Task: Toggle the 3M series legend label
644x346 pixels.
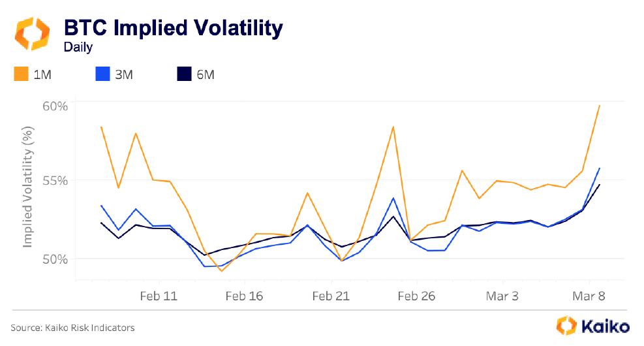Action: tap(123, 75)
